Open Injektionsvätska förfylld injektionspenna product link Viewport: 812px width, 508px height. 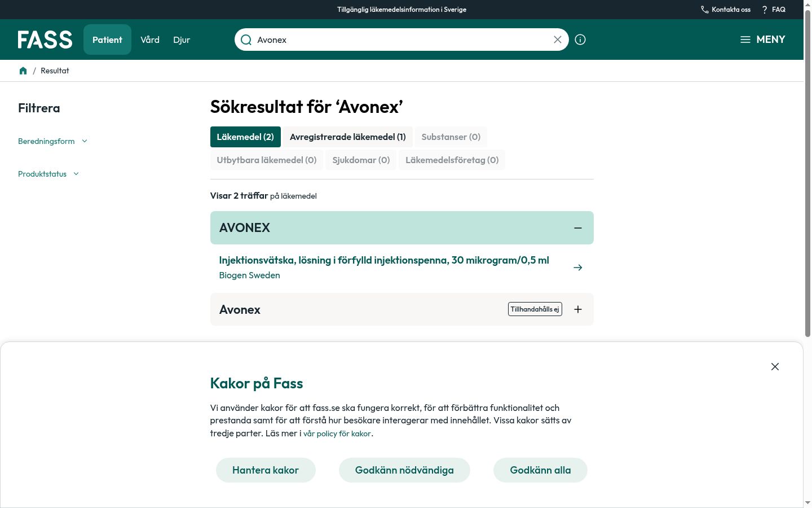[x=384, y=260]
